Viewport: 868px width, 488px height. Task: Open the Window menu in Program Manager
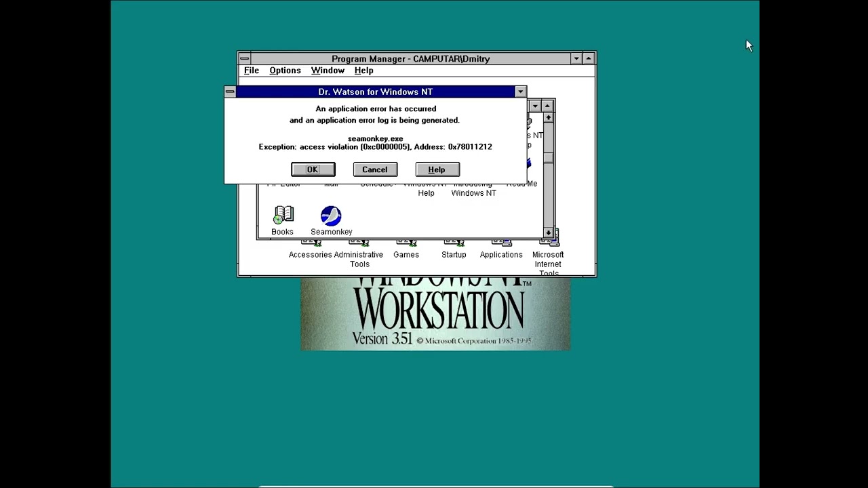click(x=328, y=70)
